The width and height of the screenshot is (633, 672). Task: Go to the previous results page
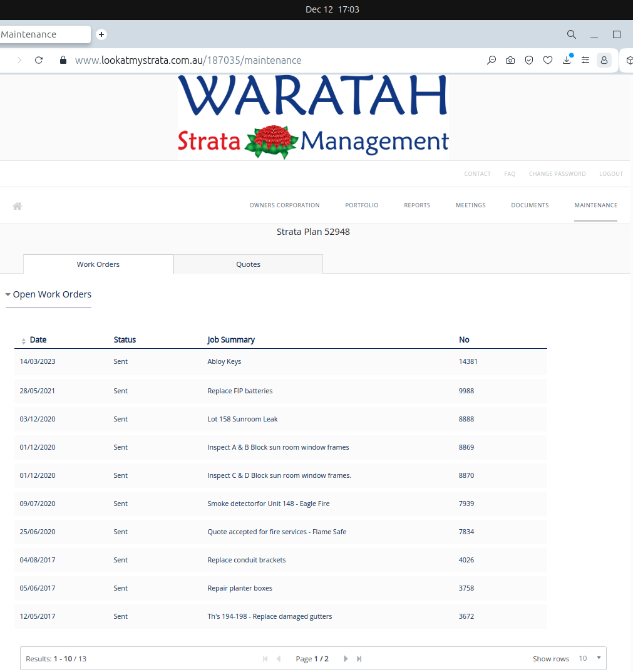pos(279,659)
